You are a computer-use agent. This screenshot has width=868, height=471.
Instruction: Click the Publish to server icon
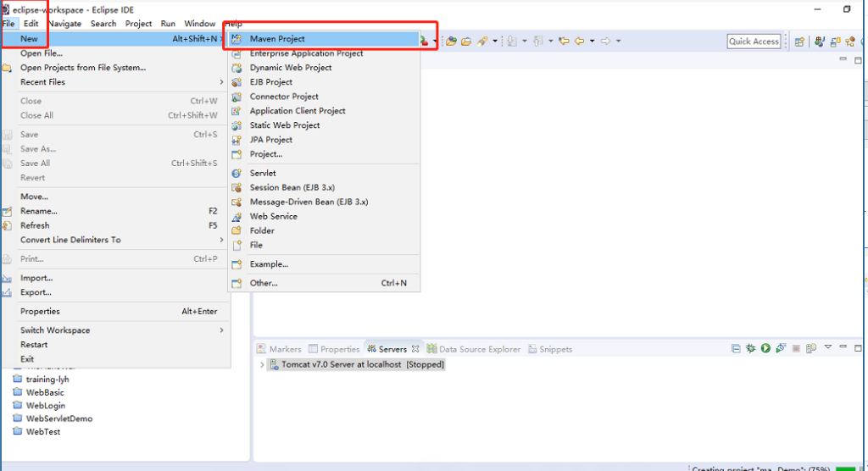point(811,348)
